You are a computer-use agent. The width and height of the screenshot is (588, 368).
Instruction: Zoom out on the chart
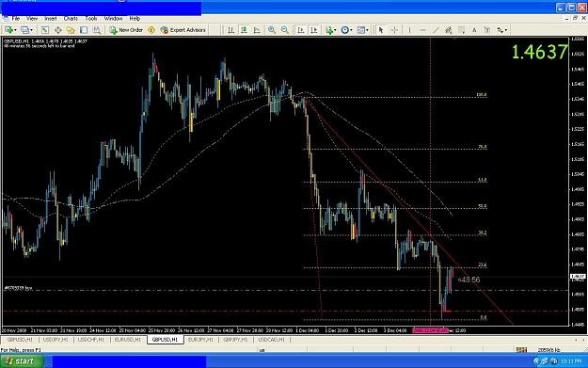point(285,30)
